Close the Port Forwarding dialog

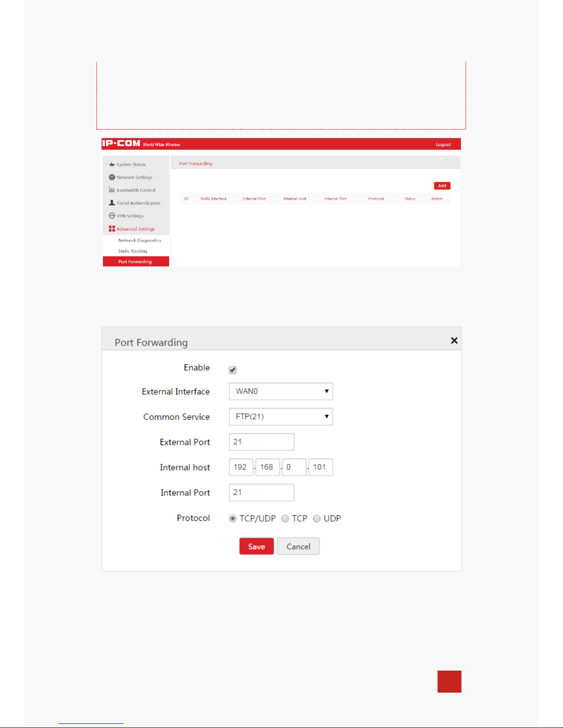click(x=454, y=340)
